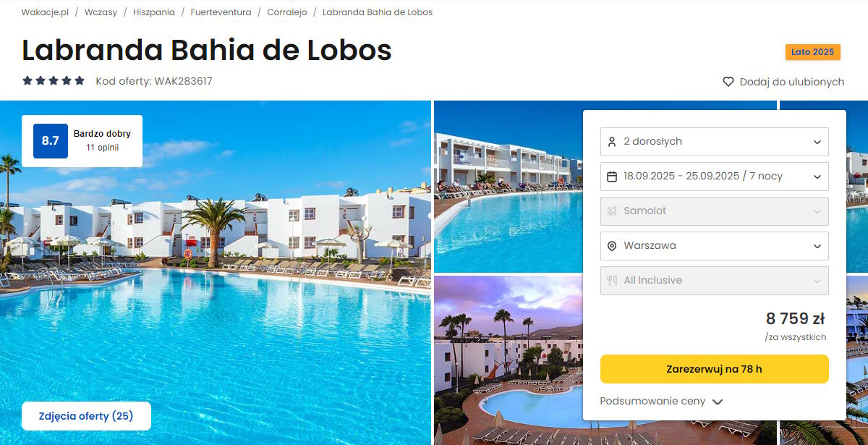Click the calendar icon in date field
Screen dimensions: 868x445
tap(612, 177)
